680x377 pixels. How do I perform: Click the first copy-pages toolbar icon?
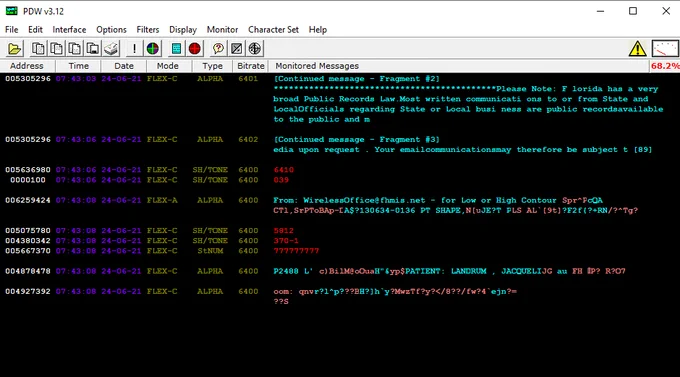point(38,49)
